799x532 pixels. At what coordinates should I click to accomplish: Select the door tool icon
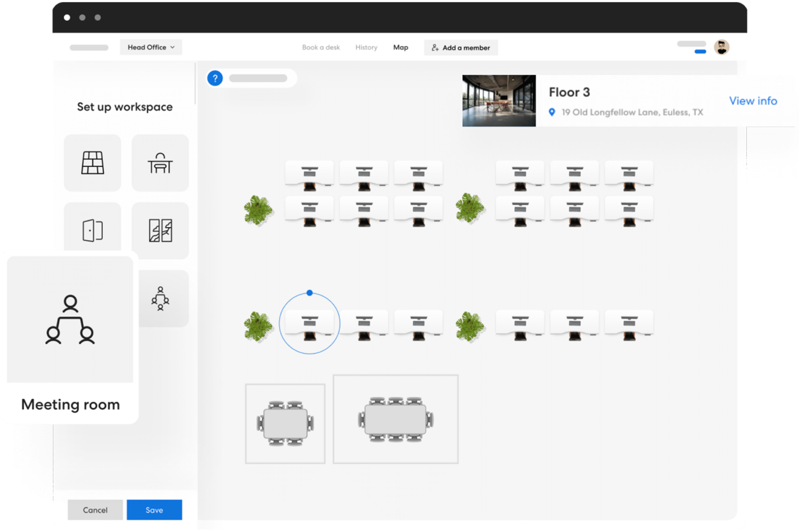92,230
